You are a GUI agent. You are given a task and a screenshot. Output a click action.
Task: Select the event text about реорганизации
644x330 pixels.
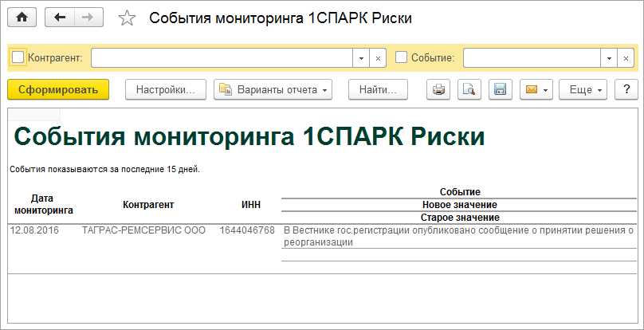tap(458, 236)
